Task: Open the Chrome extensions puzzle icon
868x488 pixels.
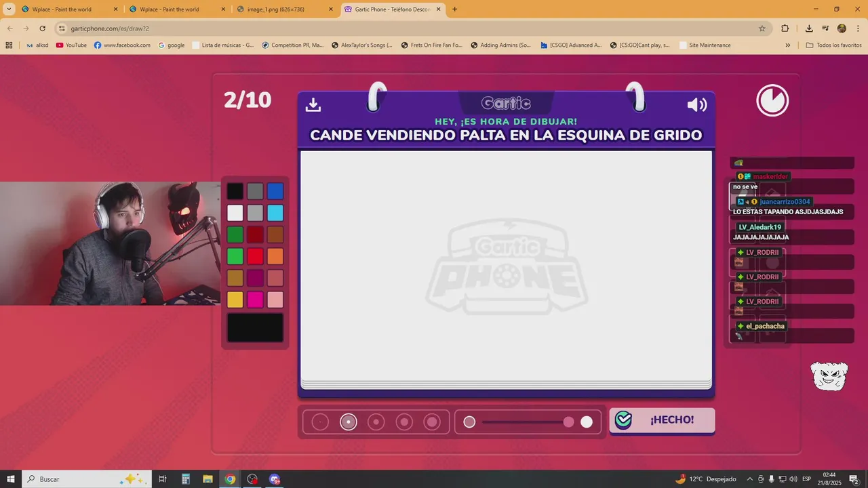Action: pos(785,28)
